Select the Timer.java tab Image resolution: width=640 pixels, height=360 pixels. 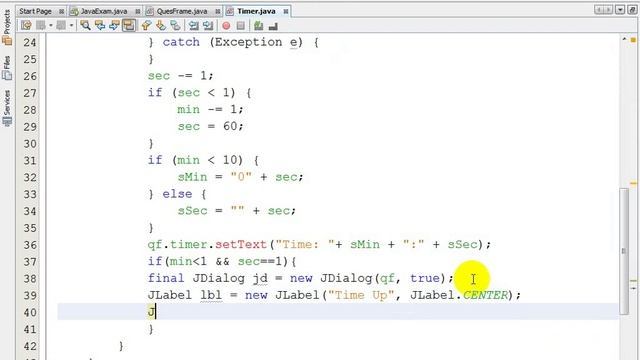(256, 11)
